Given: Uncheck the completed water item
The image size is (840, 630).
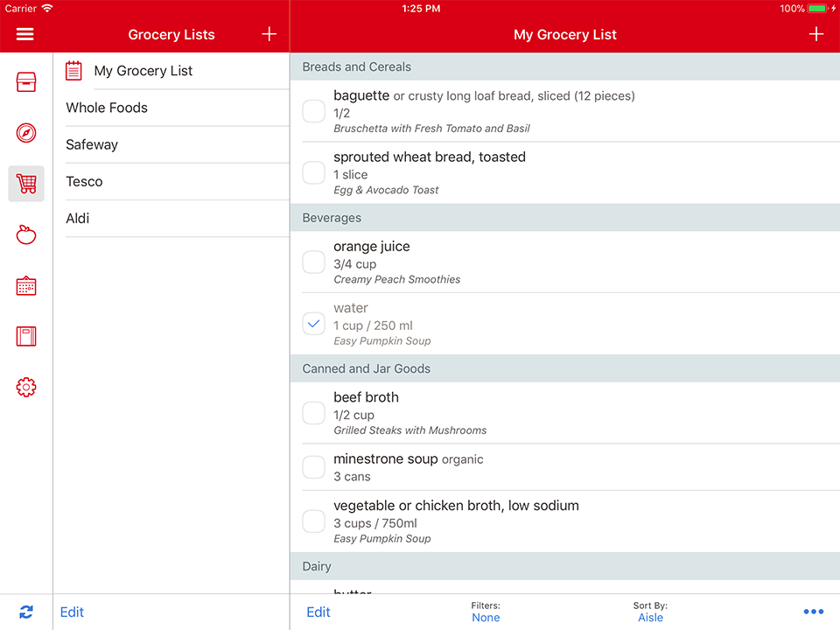Looking at the screenshot, I should pyautogui.click(x=313, y=323).
